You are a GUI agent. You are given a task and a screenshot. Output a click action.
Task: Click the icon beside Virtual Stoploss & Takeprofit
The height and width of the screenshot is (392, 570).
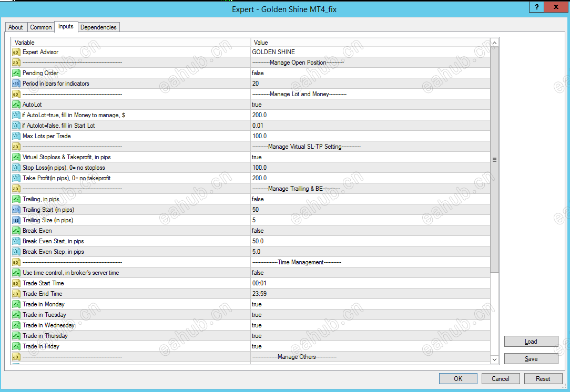tap(16, 157)
